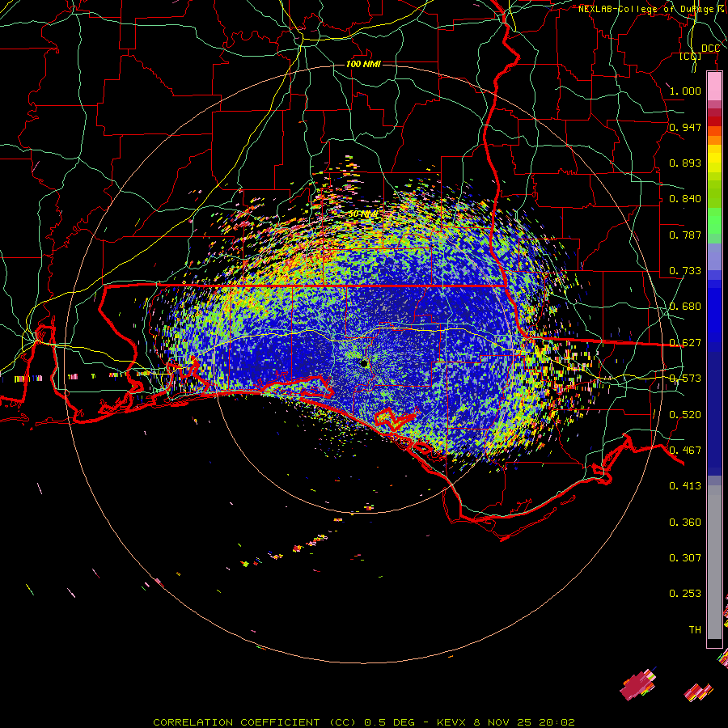728x728 pixels.
Task: Click the 50 NMI range ring label
Action: (363, 214)
